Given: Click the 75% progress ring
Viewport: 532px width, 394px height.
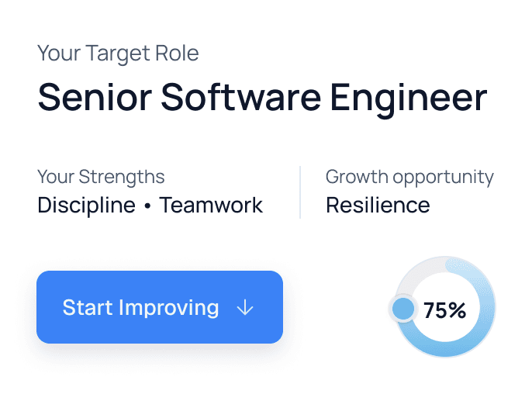Looking at the screenshot, I should coord(444,307).
